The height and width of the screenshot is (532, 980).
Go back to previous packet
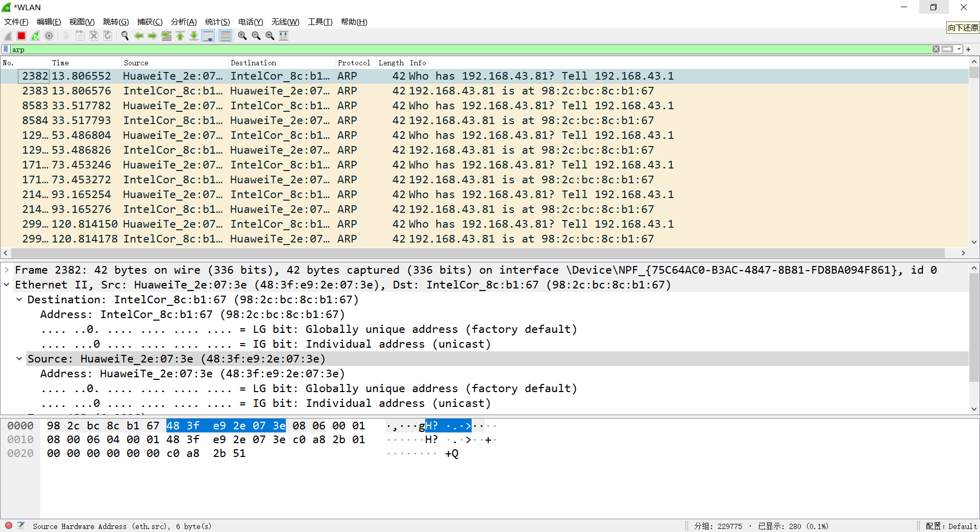click(x=139, y=36)
